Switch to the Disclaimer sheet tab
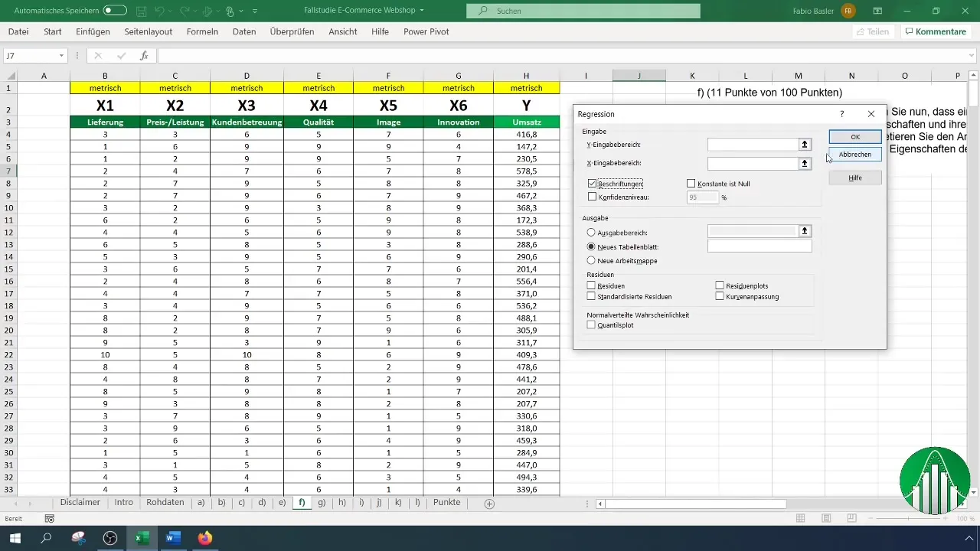The width and height of the screenshot is (980, 551). pyautogui.click(x=80, y=503)
